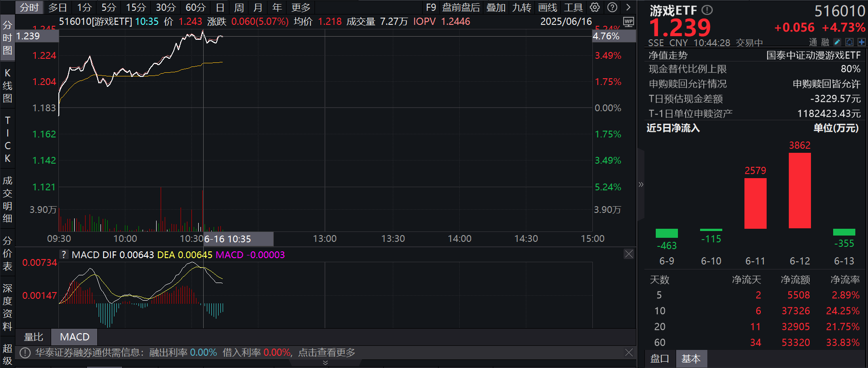Switch to 多日 multi-day tab

pos(57,7)
